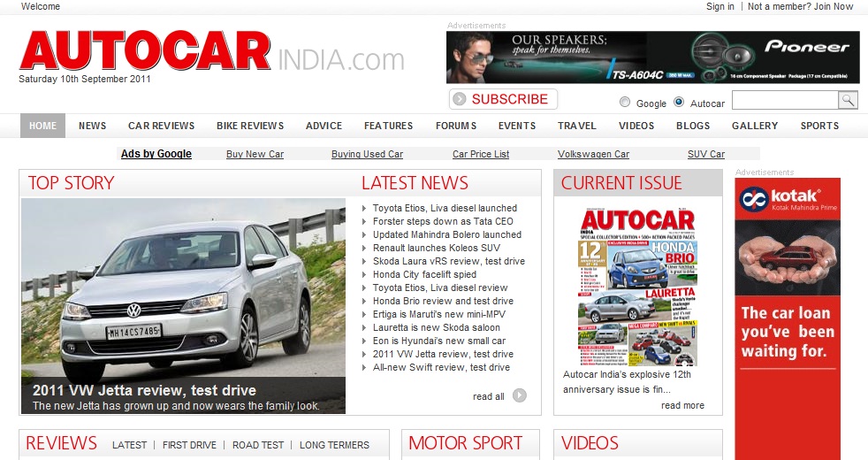The image size is (868, 460).
Task: Open the ADVICE menu
Action: pos(324,126)
